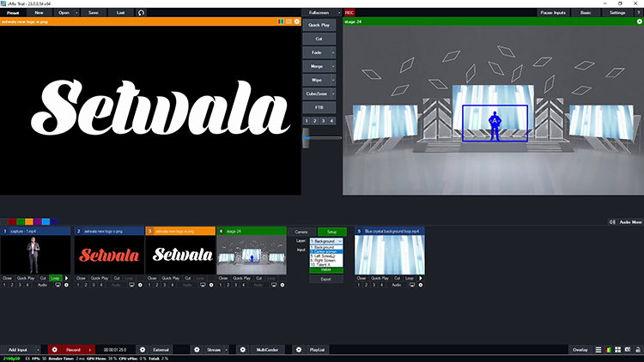Screen dimensions: 644x362
Task: Open the MultiCorder settings gear
Action: [242, 350]
